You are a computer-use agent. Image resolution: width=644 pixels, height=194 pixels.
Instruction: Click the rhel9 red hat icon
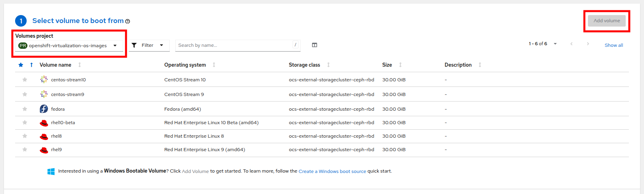coord(44,150)
